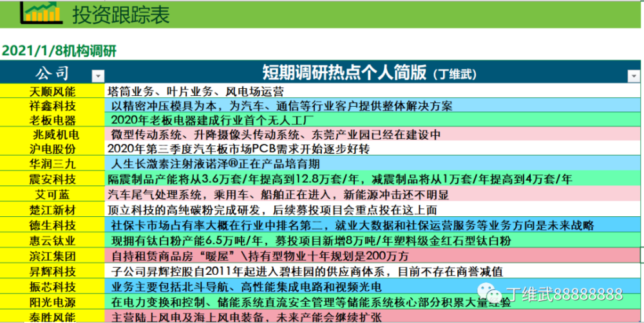Click the cell about 精密冲压模具
This screenshot has width=644, height=323.
click(x=373, y=106)
